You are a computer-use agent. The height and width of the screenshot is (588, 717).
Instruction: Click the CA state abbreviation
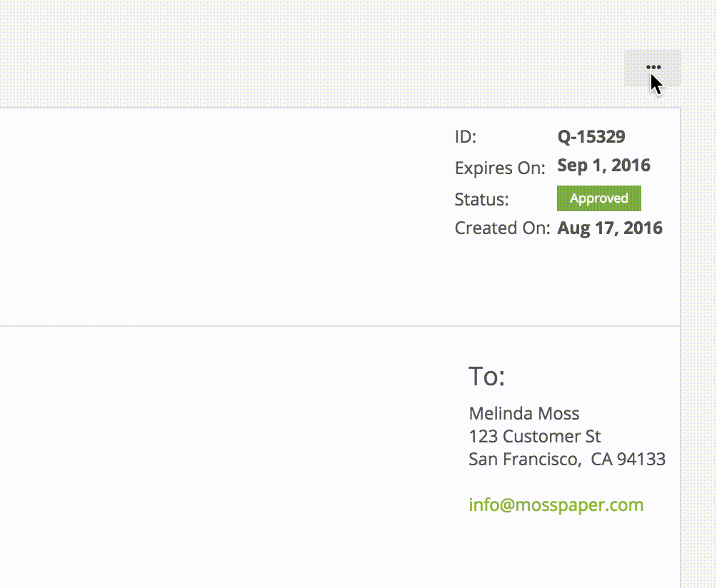[602, 459]
